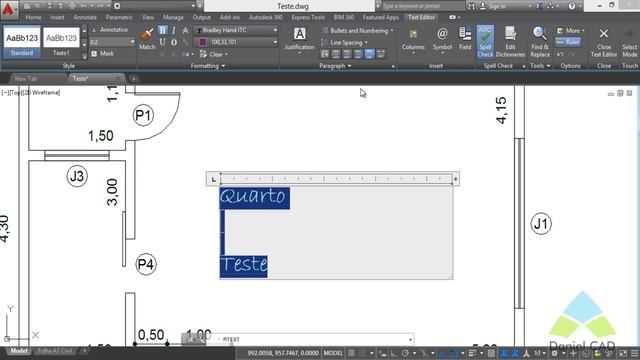640x360 pixels.
Task: Switch to the Home ribbon tab
Action: point(33,17)
